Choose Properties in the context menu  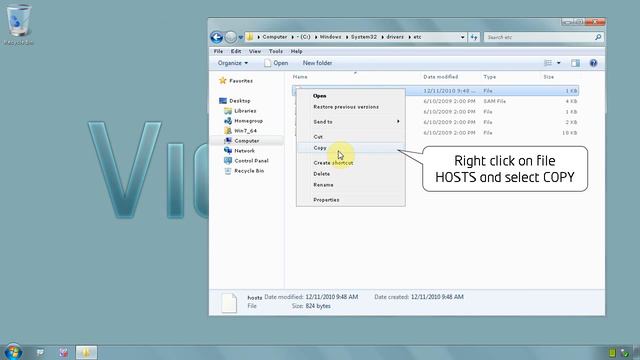point(326,200)
